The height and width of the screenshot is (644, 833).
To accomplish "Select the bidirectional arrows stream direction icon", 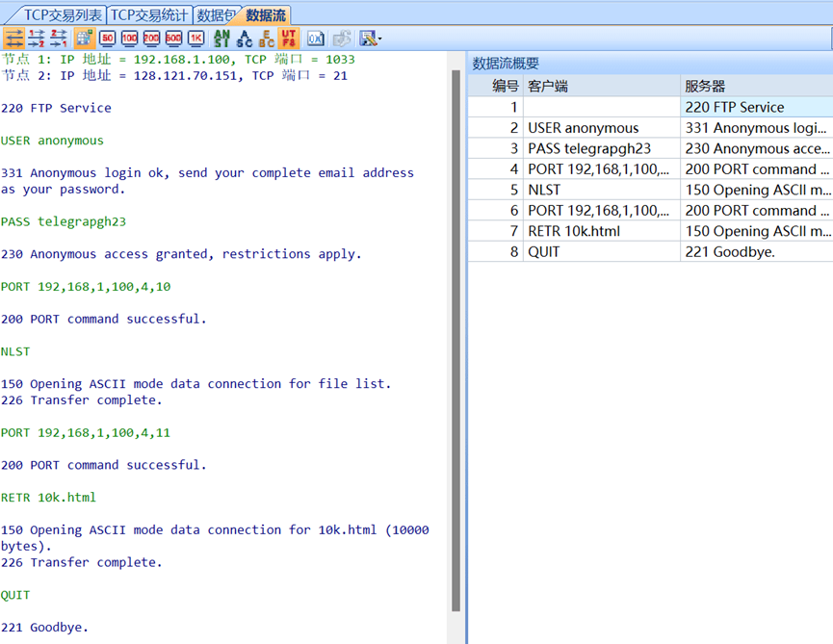I will [13, 39].
